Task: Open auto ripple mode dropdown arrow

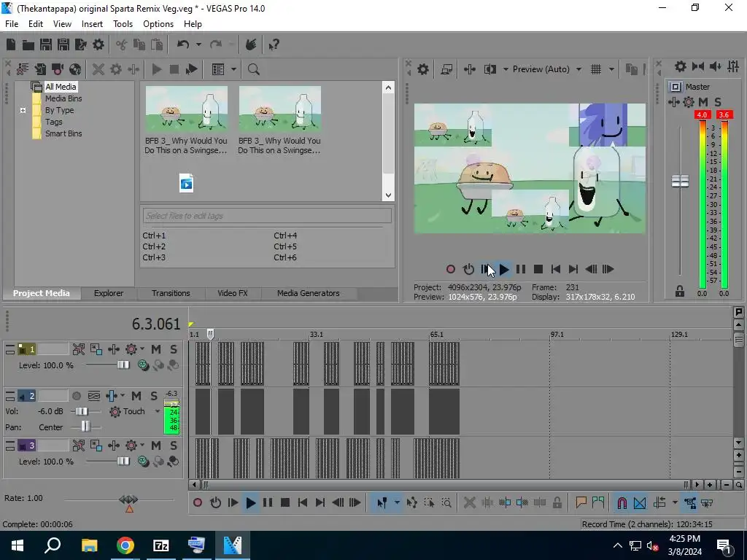Action: (x=675, y=502)
